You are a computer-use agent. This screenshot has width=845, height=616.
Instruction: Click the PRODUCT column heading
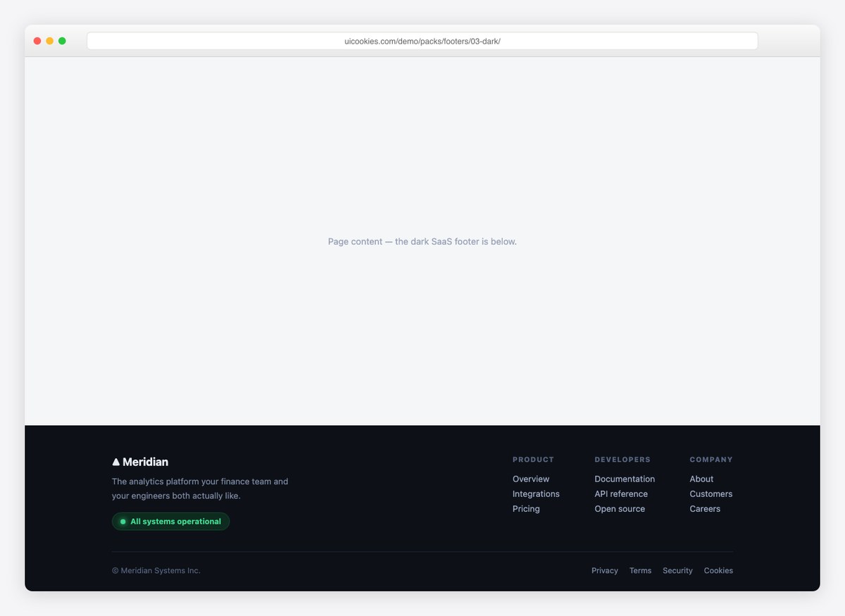pos(533,460)
